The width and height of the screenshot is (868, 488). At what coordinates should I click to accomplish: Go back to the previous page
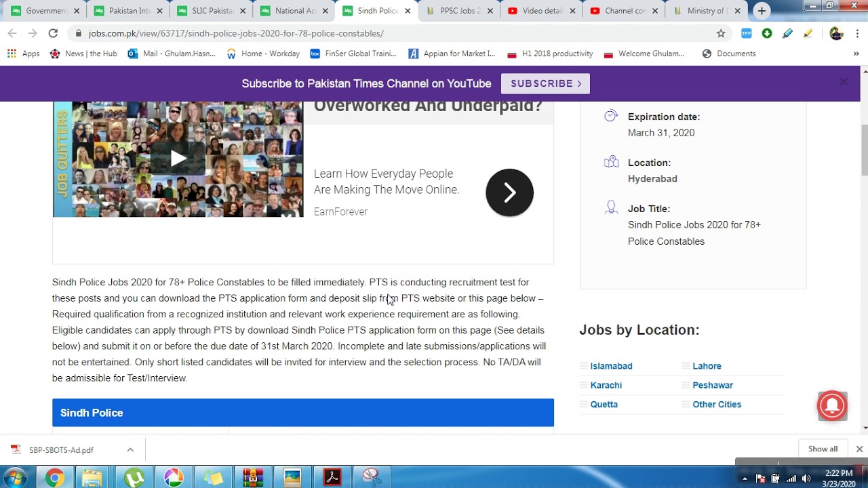pyautogui.click(x=12, y=33)
